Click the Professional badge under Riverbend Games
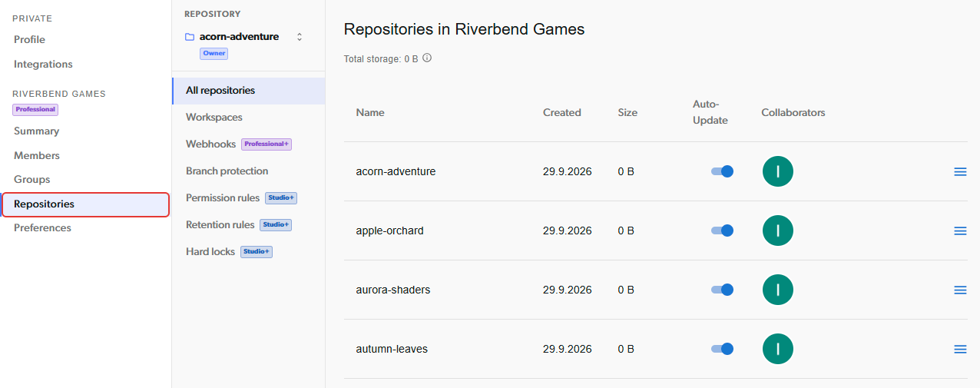This screenshot has width=980, height=388. (x=35, y=109)
